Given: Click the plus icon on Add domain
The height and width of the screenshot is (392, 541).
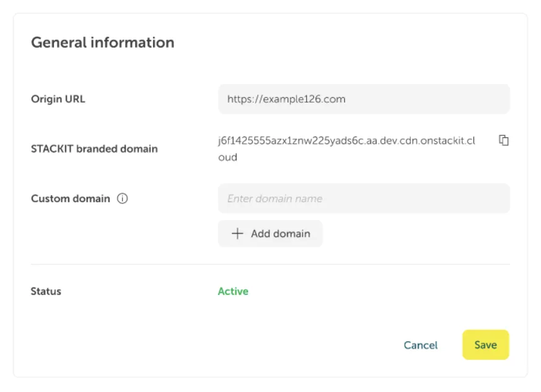Looking at the screenshot, I should point(236,233).
